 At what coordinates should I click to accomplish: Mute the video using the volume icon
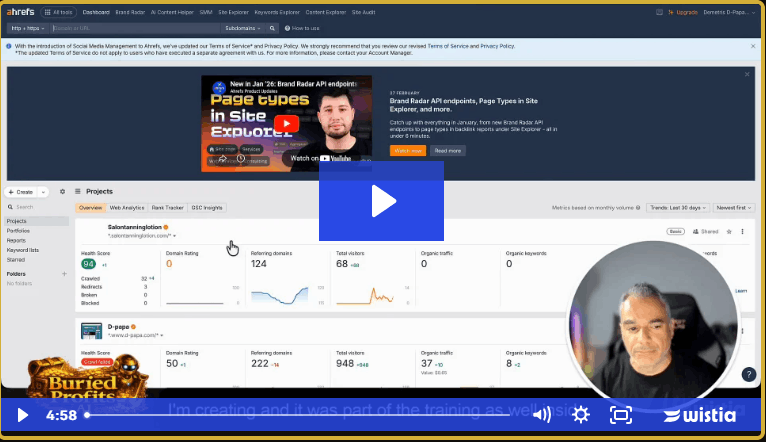coord(541,415)
